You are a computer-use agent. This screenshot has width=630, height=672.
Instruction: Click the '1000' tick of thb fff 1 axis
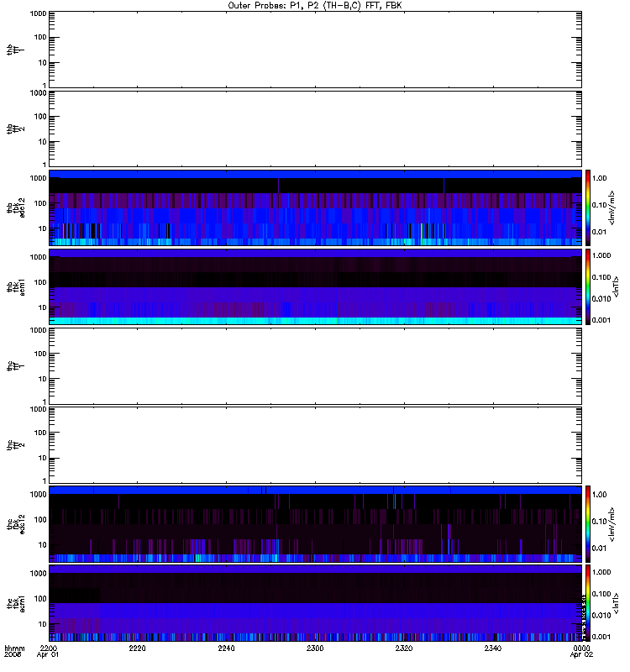38,13
